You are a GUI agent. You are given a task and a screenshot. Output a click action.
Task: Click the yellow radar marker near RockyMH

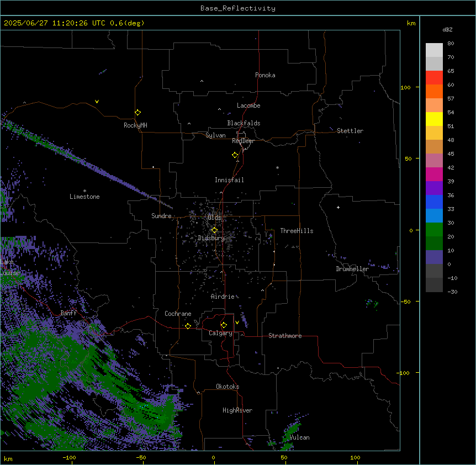pos(137,113)
